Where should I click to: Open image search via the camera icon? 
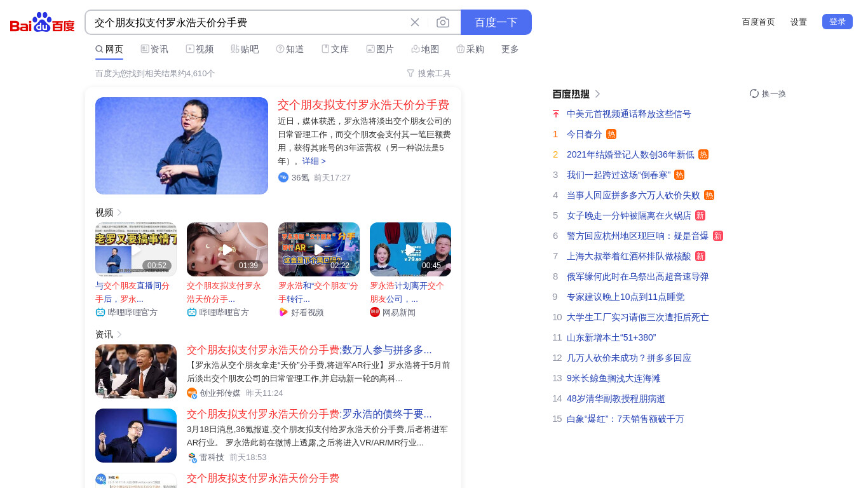point(443,22)
